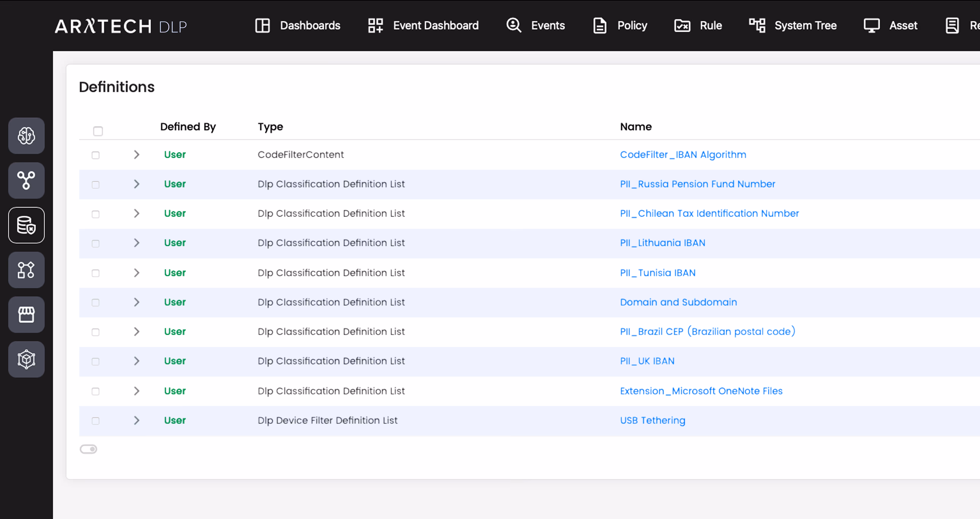The height and width of the screenshot is (519, 980).
Task: Click the Name column header
Action: [636, 127]
